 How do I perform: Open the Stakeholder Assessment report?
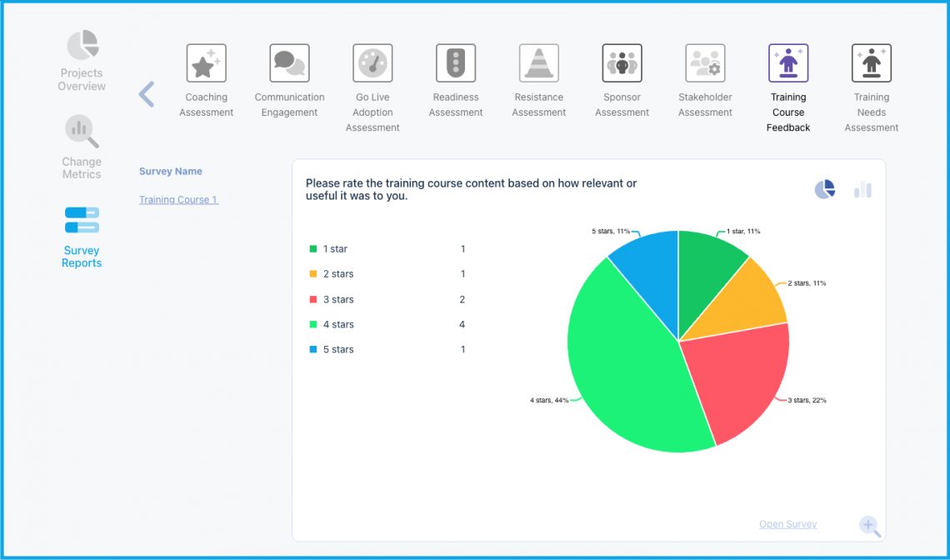pos(705,62)
